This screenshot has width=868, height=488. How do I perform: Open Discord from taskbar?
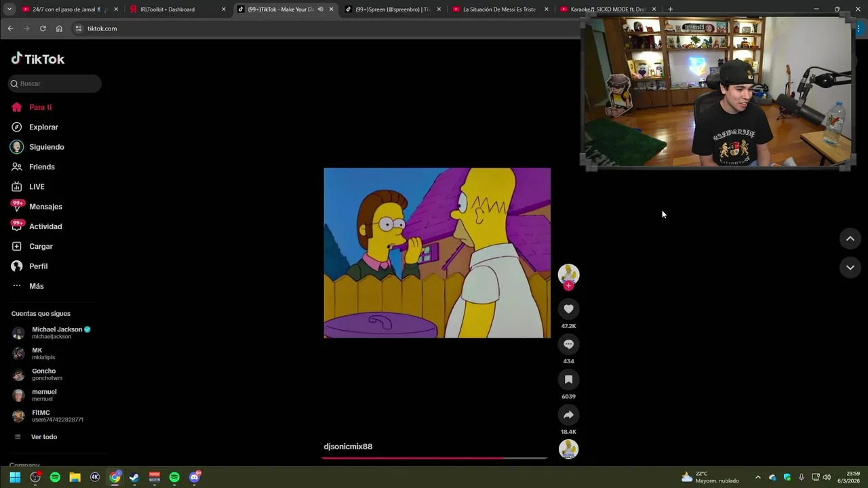[195, 477]
